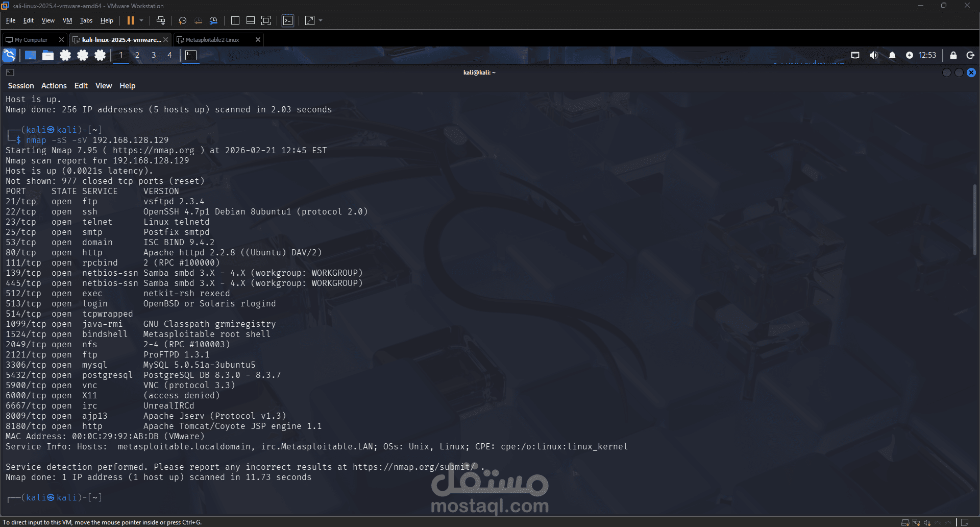Click the sound card icon in VMware status bar
The width and height of the screenshot is (980, 527).
point(927,522)
